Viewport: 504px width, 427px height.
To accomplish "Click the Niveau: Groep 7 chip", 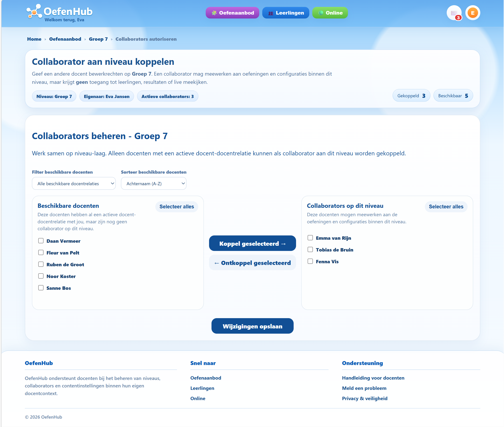I will [54, 96].
